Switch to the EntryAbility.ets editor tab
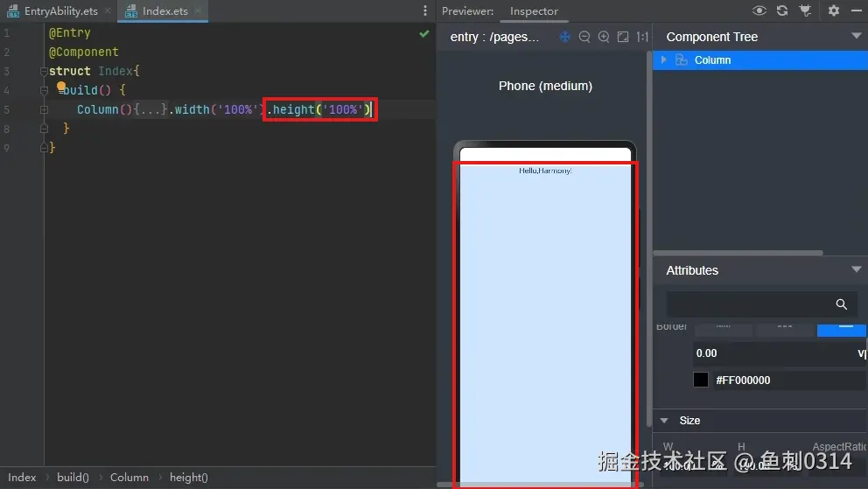868x489 pixels. [53, 11]
